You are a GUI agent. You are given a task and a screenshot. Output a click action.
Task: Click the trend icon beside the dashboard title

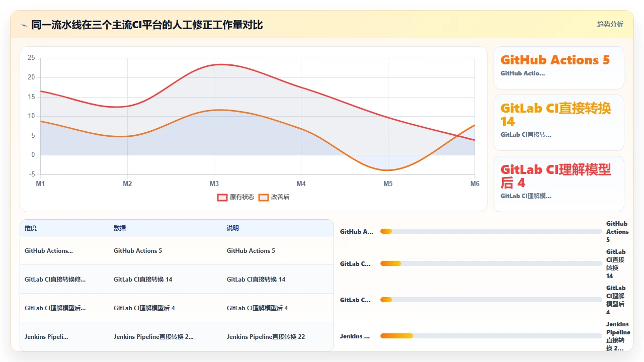click(24, 25)
